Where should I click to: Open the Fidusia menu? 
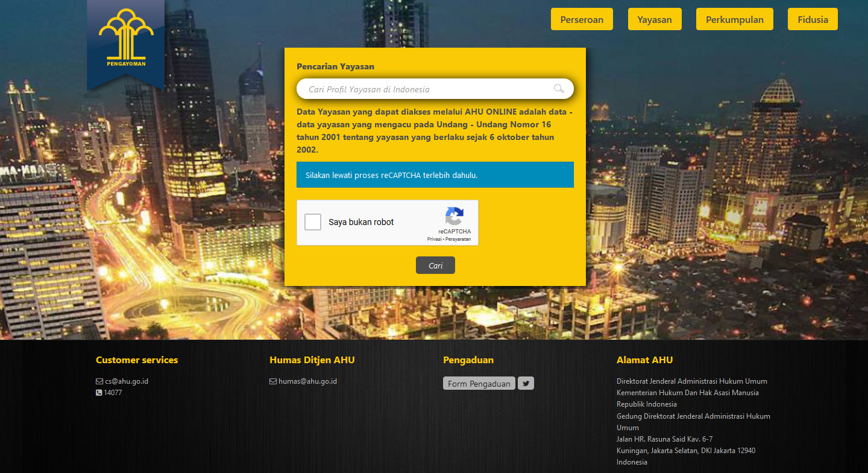click(x=813, y=19)
